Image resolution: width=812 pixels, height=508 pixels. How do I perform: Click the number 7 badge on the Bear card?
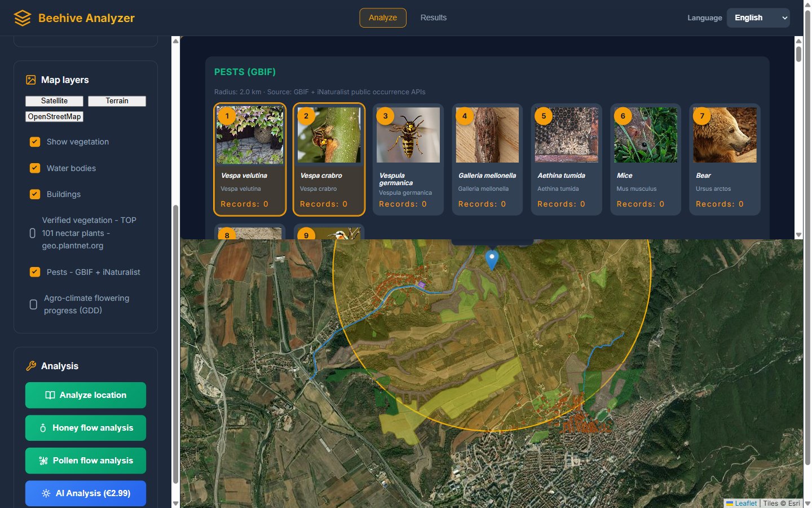[702, 116]
